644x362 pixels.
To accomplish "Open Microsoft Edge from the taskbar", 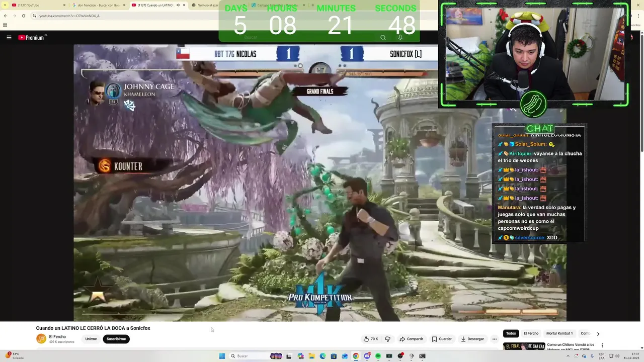I will tap(323, 356).
